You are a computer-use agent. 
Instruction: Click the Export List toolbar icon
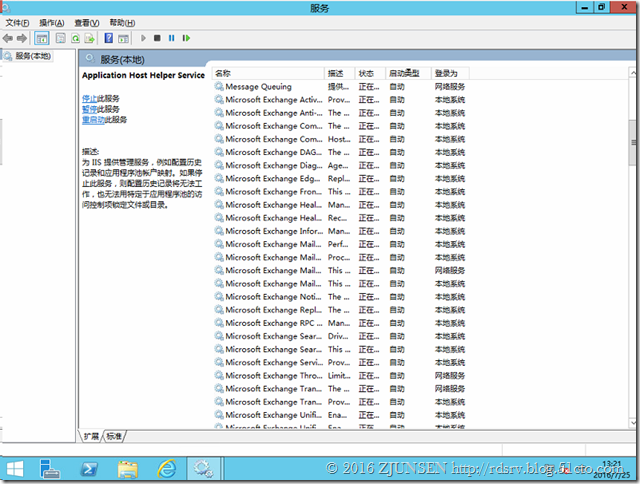(x=89, y=38)
